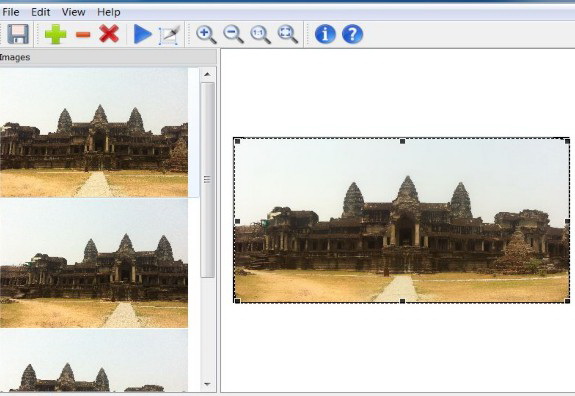
Task: Open the Help menu
Action: [109, 12]
